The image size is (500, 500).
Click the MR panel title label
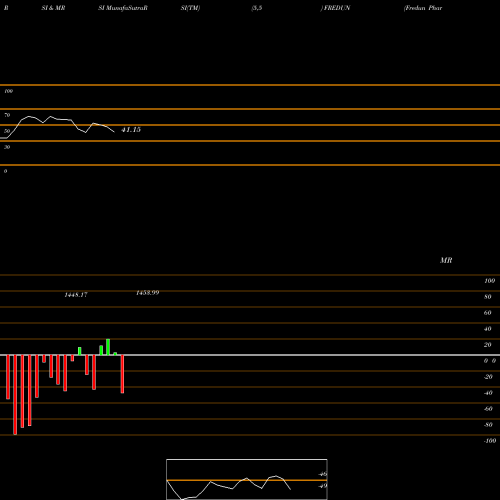point(446,260)
